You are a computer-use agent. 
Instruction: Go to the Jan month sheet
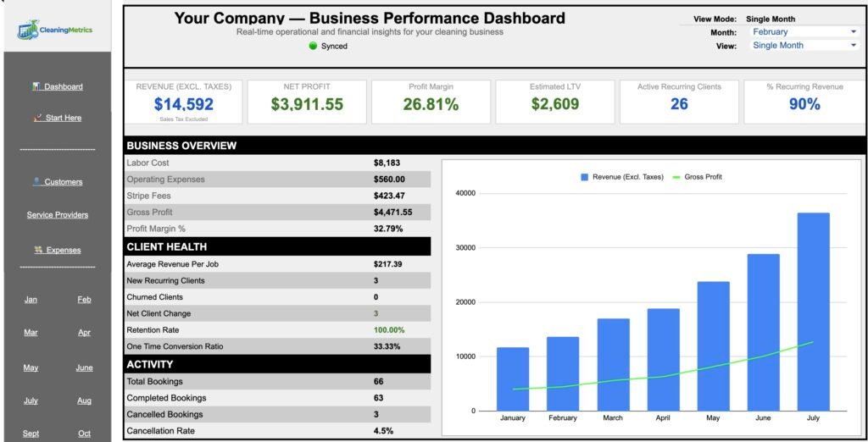(31, 300)
